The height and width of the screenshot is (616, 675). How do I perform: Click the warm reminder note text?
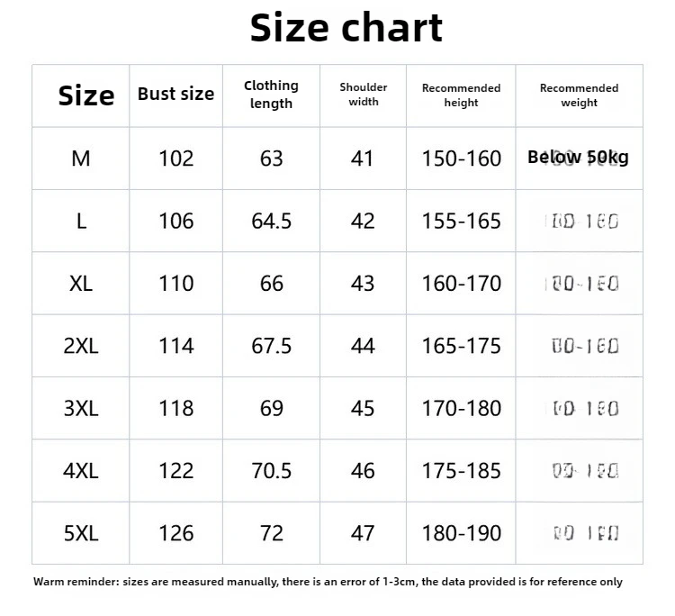coord(328,582)
